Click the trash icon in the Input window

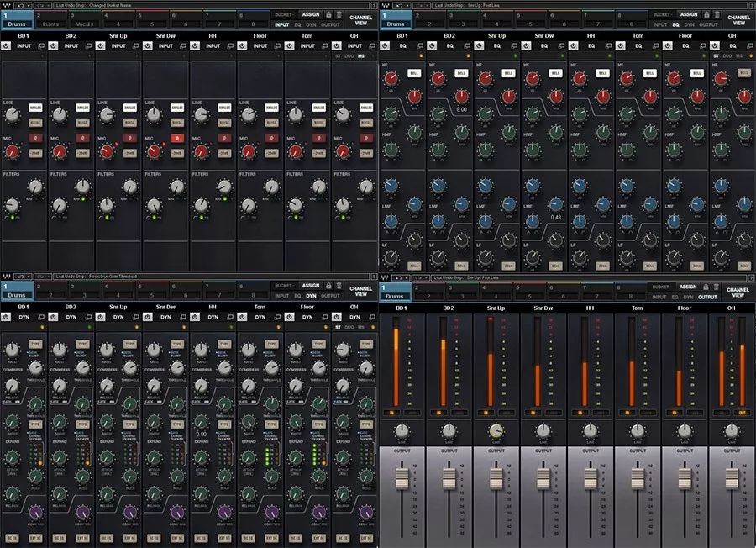339,15
